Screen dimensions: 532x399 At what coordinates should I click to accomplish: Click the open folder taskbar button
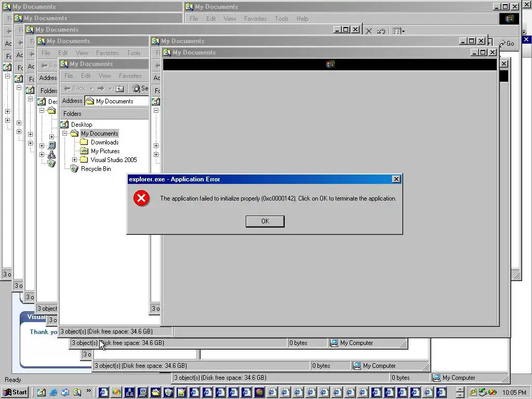[x=155, y=393]
